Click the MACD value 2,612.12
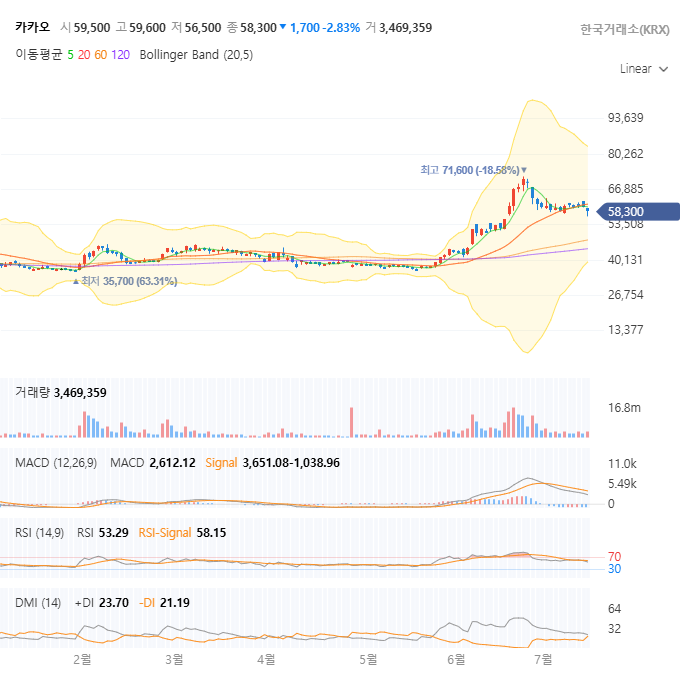The width and height of the screenshot is (680, 697). pyautogui.click(x=172, y=463)
